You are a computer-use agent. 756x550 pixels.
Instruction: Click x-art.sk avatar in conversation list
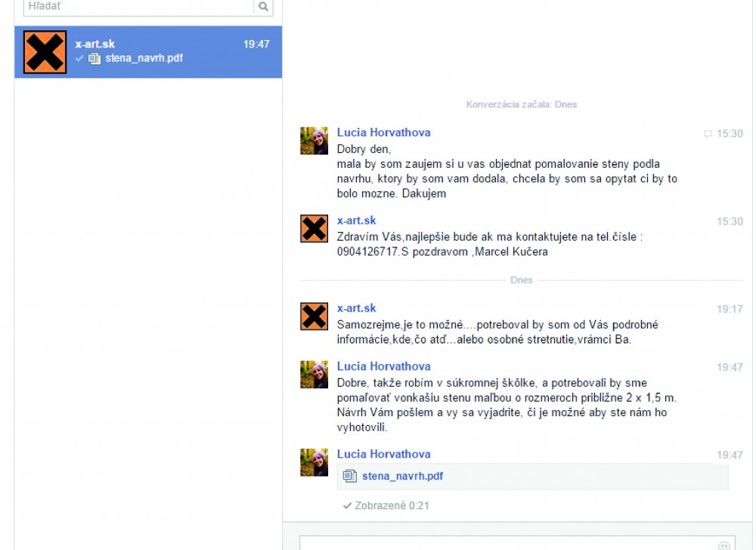45,52
